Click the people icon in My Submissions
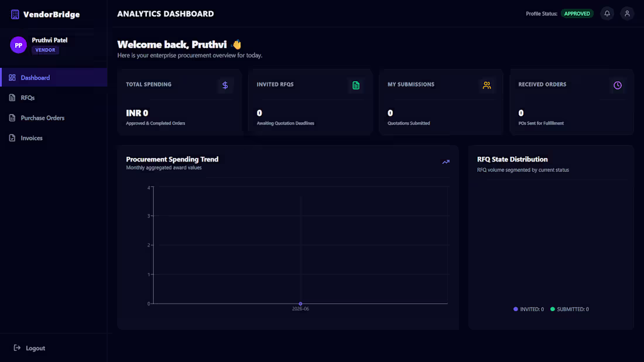644x362 pixels. (487, 85)
